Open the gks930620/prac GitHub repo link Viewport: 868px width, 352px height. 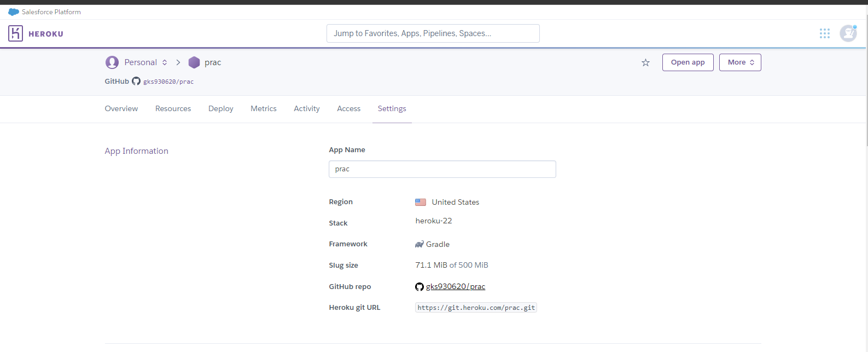click(456, 286)
